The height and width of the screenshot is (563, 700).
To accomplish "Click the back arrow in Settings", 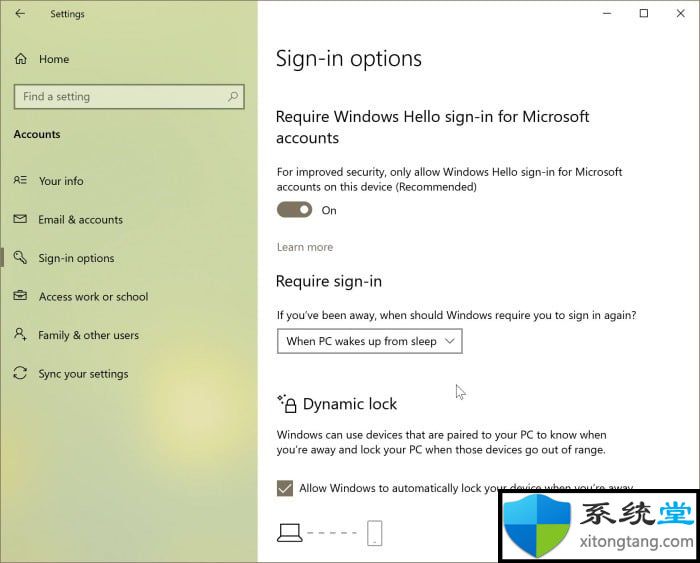I will [x=20, y=13].
